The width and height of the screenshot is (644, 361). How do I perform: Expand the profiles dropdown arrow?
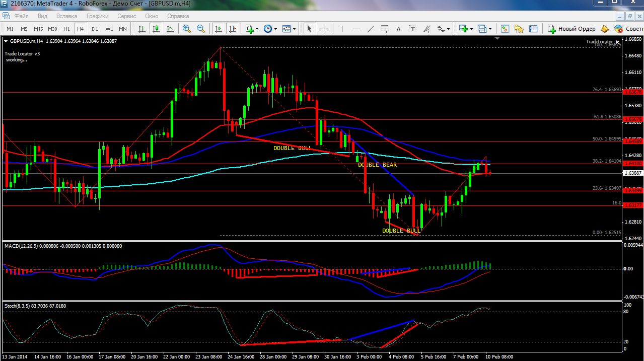(x=490, y=29)
